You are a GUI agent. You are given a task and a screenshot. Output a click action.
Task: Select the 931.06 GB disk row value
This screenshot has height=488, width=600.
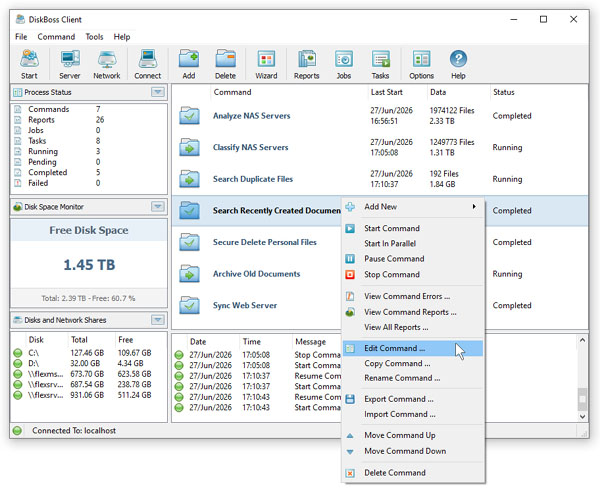tap(87, 395)
